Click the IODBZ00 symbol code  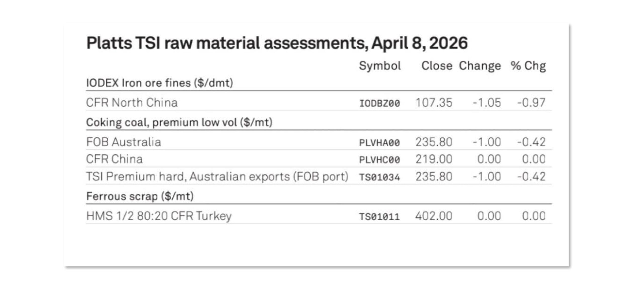(379, 103)
